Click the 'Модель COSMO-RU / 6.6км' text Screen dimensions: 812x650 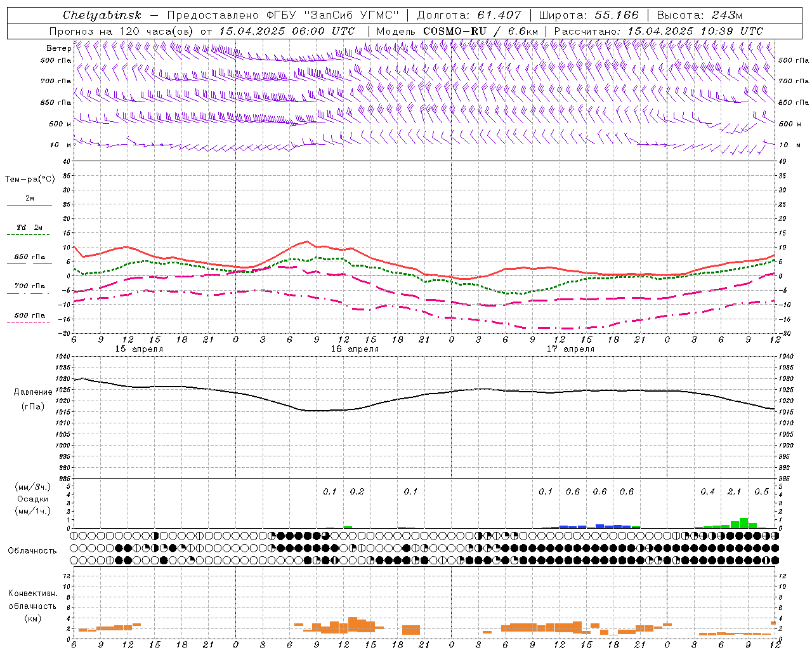pos(457,31)
